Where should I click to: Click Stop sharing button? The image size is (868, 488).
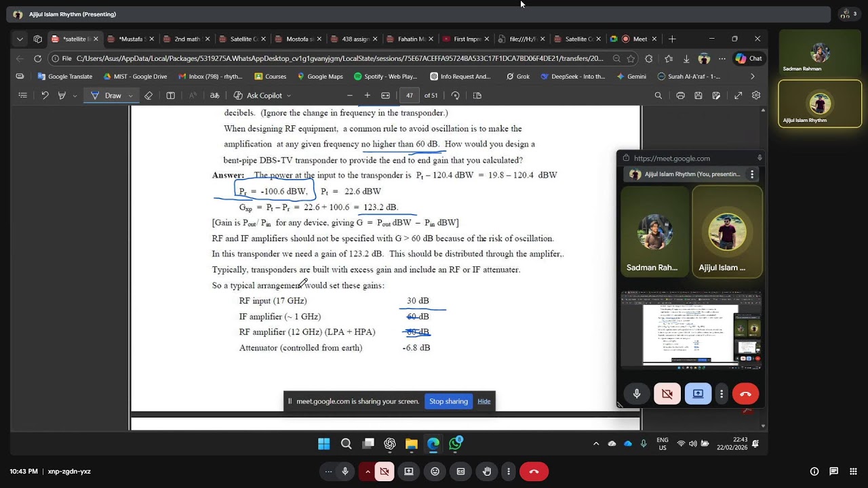[448, 401]
